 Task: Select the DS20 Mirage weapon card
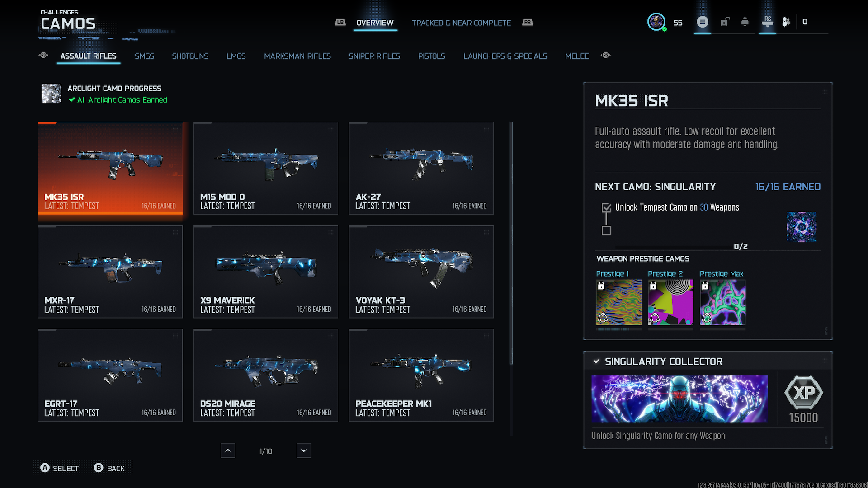266,375
